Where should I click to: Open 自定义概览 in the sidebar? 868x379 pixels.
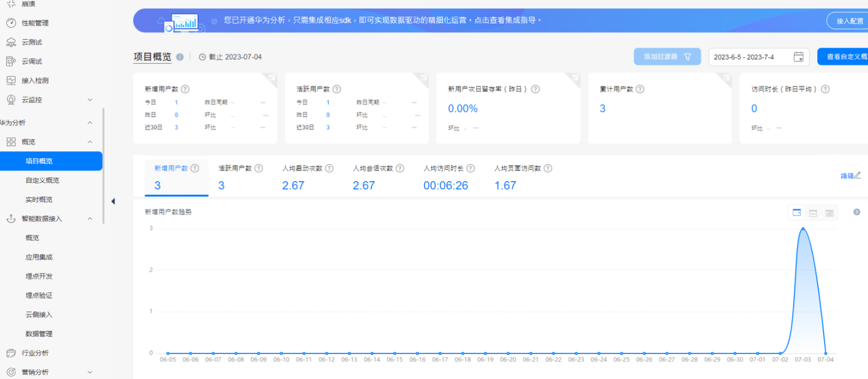point(42,181)
